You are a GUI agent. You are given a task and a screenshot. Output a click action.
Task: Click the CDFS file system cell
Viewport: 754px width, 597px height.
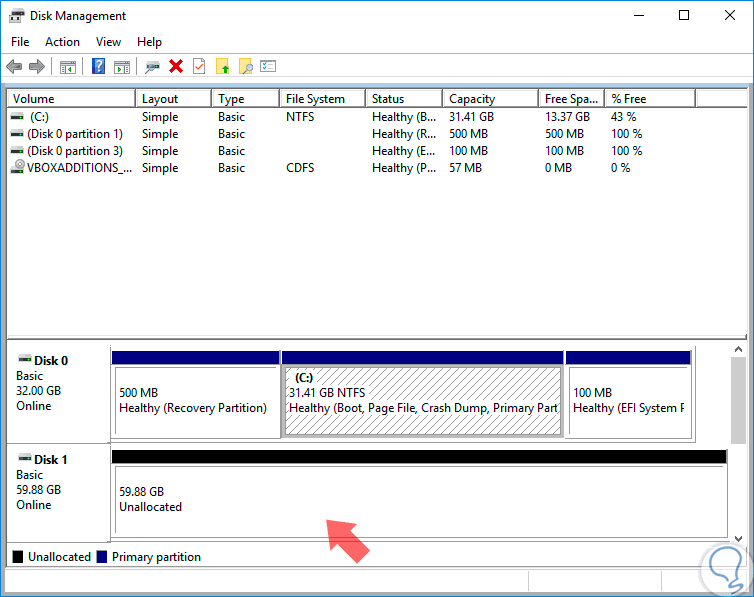point(300,168)
